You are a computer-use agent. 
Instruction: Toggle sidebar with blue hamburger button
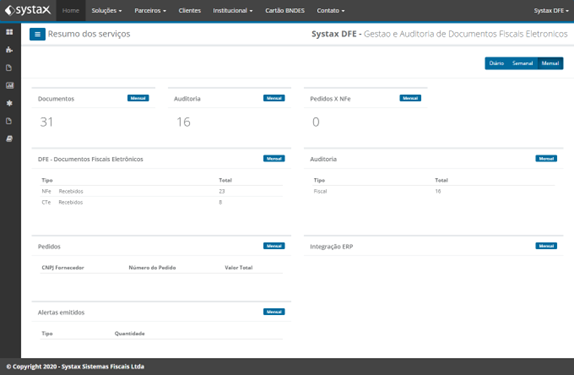click(37, 34)
